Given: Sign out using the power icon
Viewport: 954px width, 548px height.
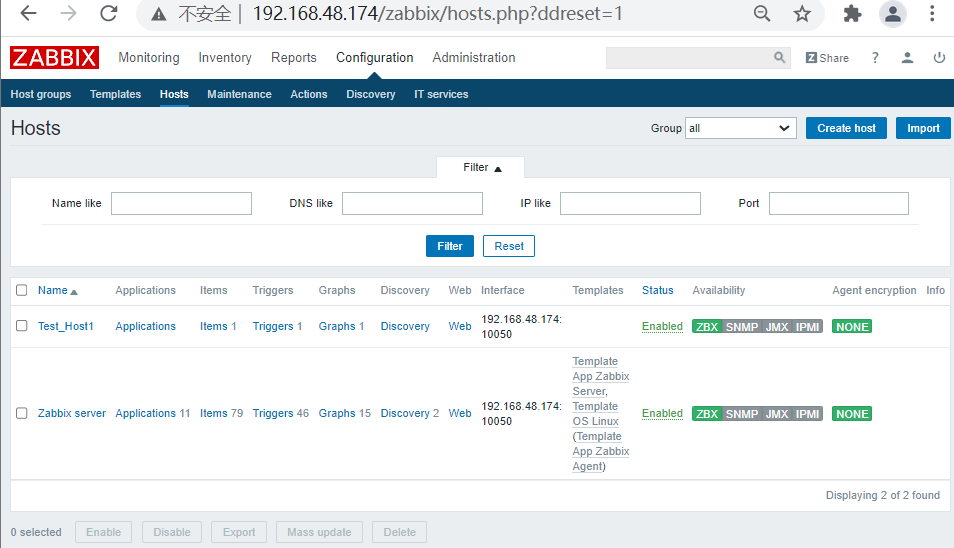Looking at the screenshot, I should click(x=939, y=58).
